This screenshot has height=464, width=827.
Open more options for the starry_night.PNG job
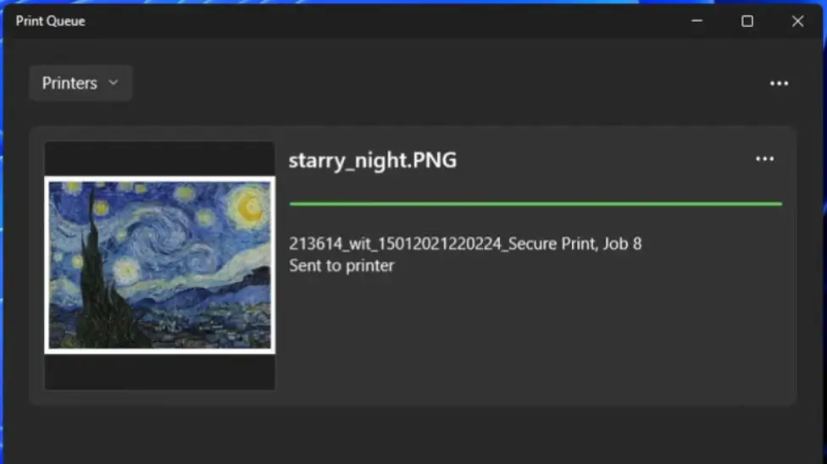point(765,159)
